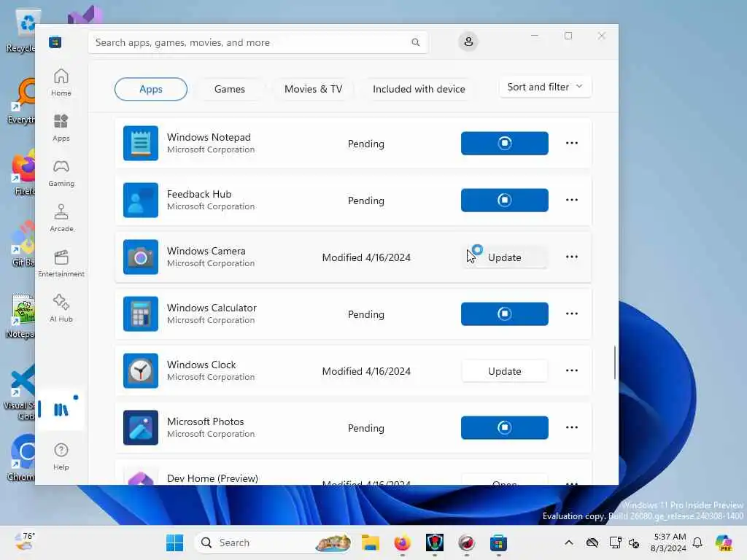Click the Windows Notepad app name
Screen dimensions: 747x560
pos(209,137)
